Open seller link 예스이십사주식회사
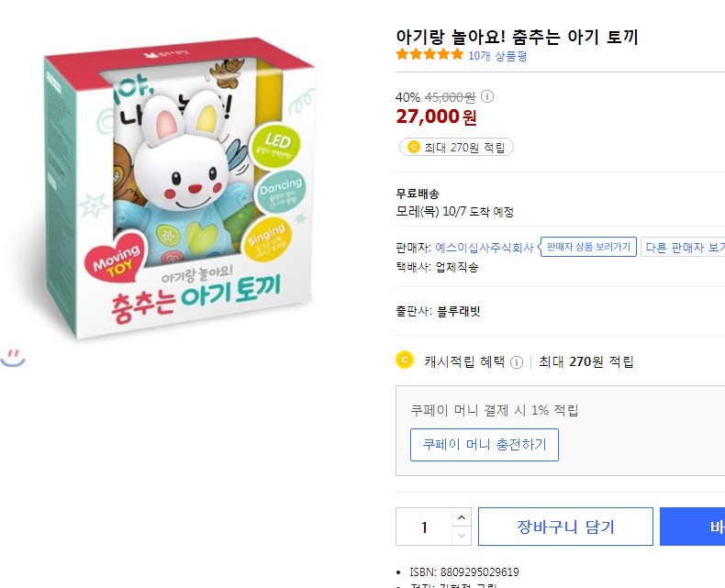Viewport: 725px width, 588px height. (x=485, y=248)
